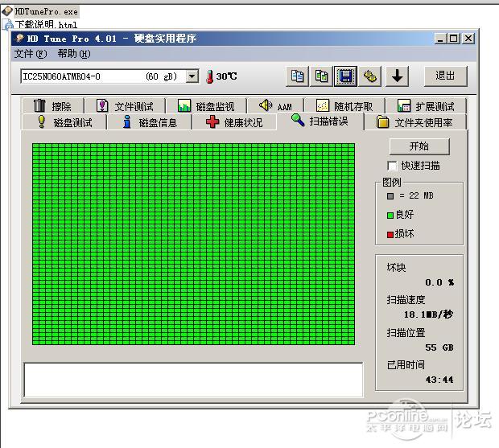Image resolution: width=499 pixels, height=448 pixels.
Task: Click the IC25N060ATMR04-0 drive combo box
Action: click(x=109, y=76)
